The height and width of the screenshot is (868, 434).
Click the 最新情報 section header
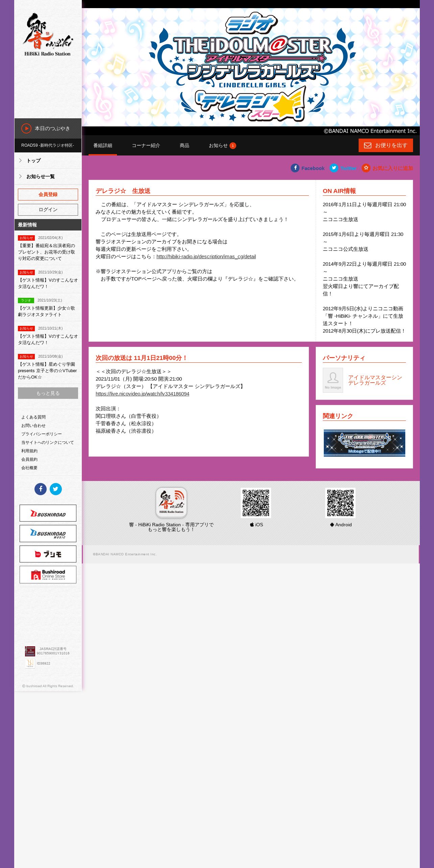[48, 225]
